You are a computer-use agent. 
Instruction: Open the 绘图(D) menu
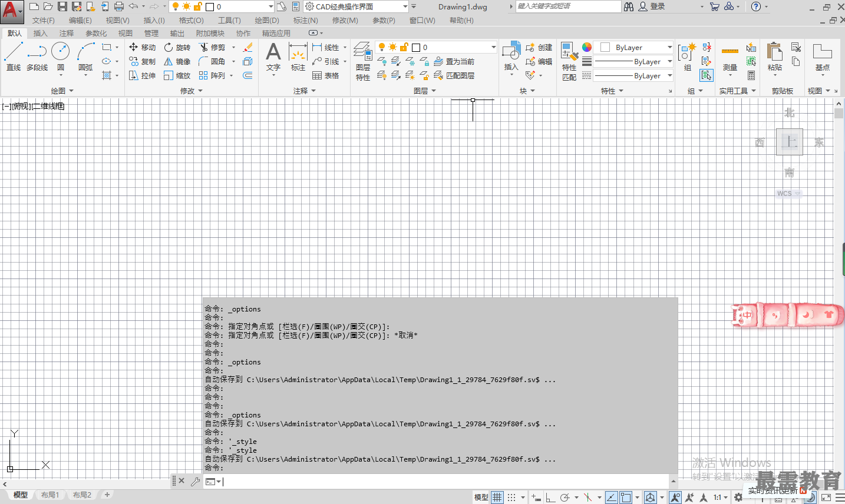click(267, 20)
